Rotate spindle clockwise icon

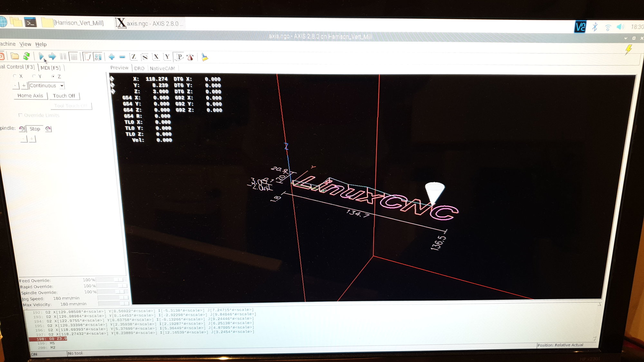click(x=48, y=129)
